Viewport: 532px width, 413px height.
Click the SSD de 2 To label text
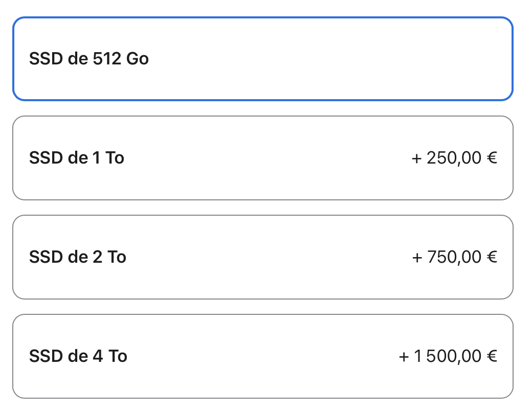[78, 257]
